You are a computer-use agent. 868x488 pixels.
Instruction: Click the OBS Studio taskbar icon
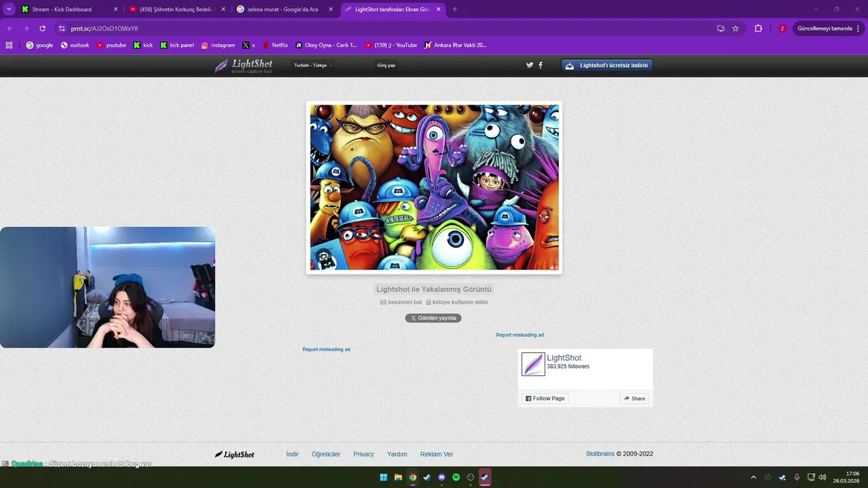[x=471, y=477]
